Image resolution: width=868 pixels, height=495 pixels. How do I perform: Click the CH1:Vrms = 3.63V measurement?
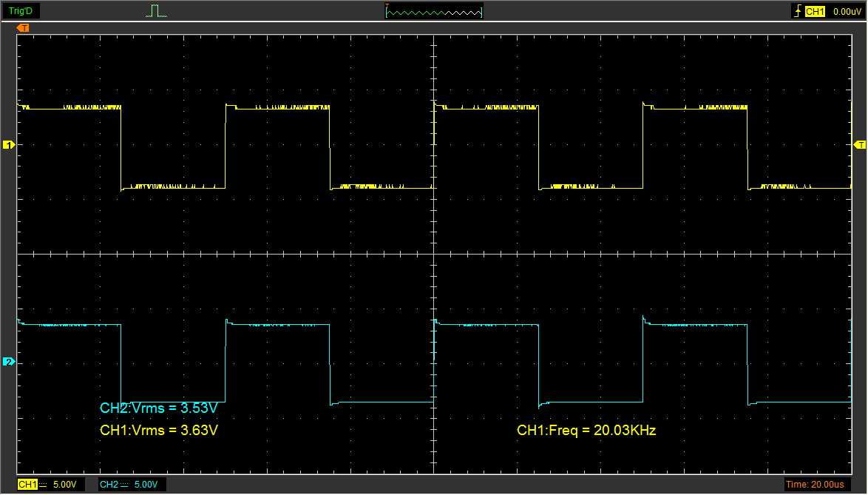pos(159,430)
